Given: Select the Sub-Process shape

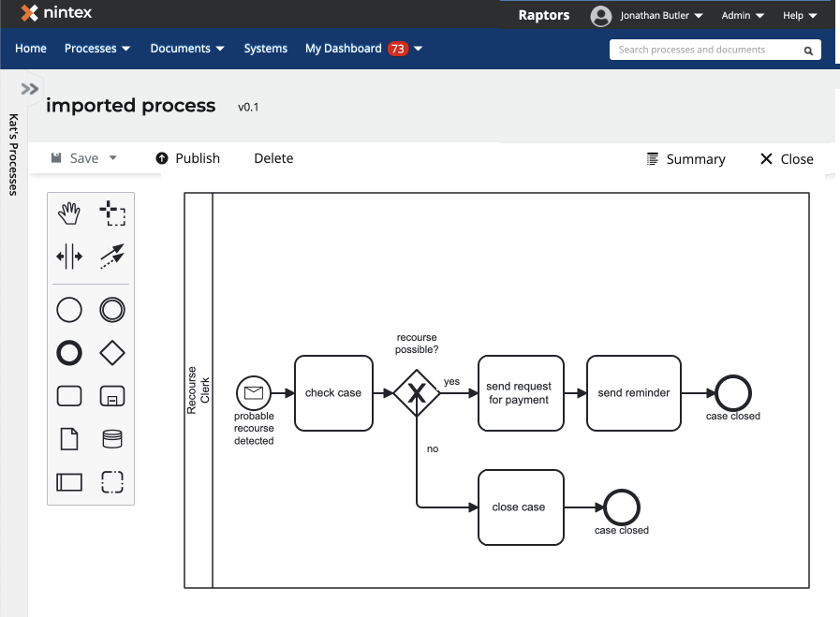Looking at the screenshot, I should point(112,396).
